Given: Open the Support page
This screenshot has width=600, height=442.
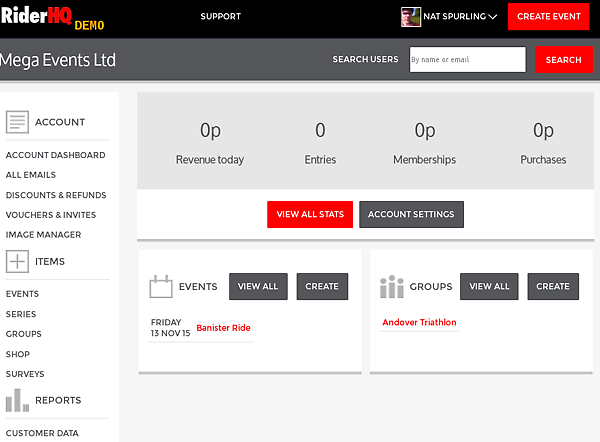Looking at the screenshot, I should pyautogui.click(x=221, y=16).
